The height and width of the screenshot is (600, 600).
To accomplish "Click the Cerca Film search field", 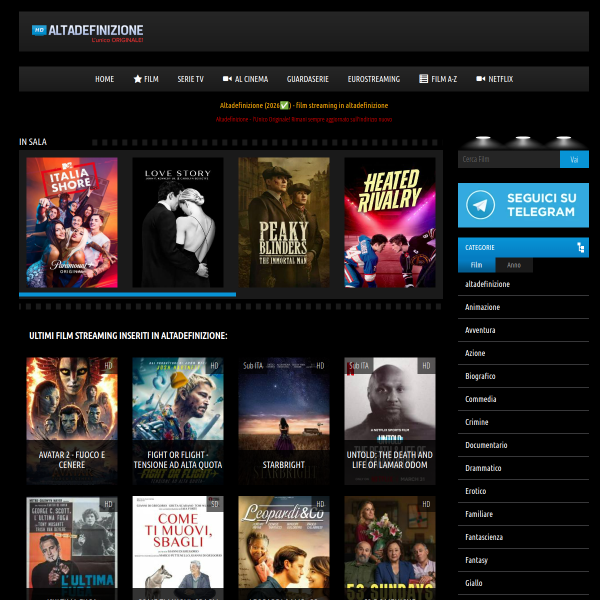I will (508, 159).
